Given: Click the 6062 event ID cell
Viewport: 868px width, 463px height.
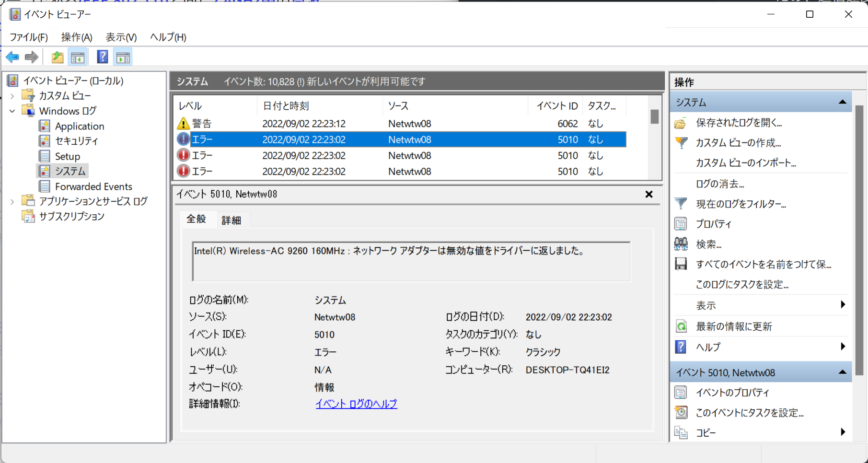Looking at the screenshot, I should [567, 124].
